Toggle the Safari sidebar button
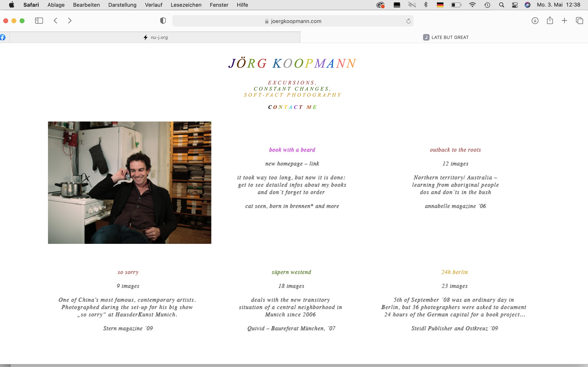The width and height of the screenshot is (588, 367). click(39, 21)
